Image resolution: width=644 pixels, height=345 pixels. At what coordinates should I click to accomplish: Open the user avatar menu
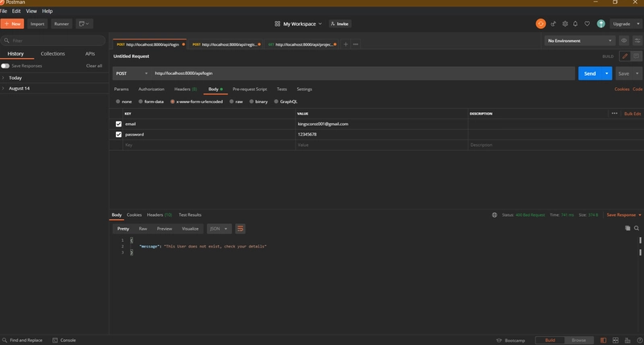pyautogui.click(x=601, y=24)
